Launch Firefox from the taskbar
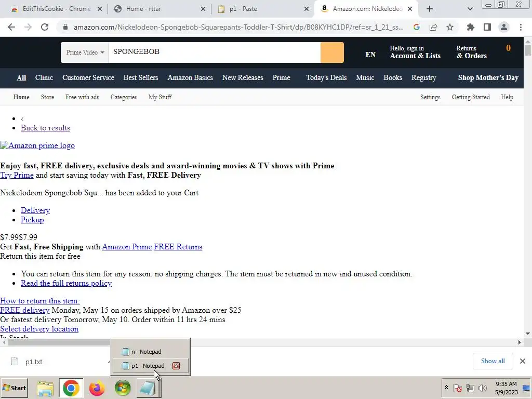The height and width of the screenshot is (399, 532). pyautogui.click(x=97, y=388)
